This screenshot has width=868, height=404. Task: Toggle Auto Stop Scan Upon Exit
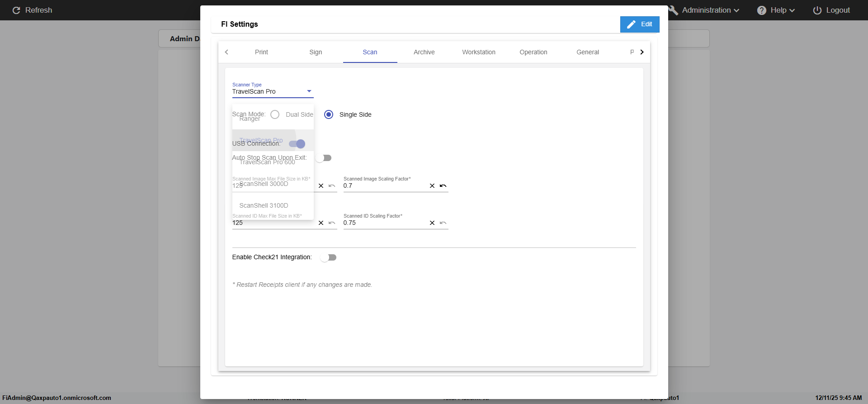[x=324, y=158]
